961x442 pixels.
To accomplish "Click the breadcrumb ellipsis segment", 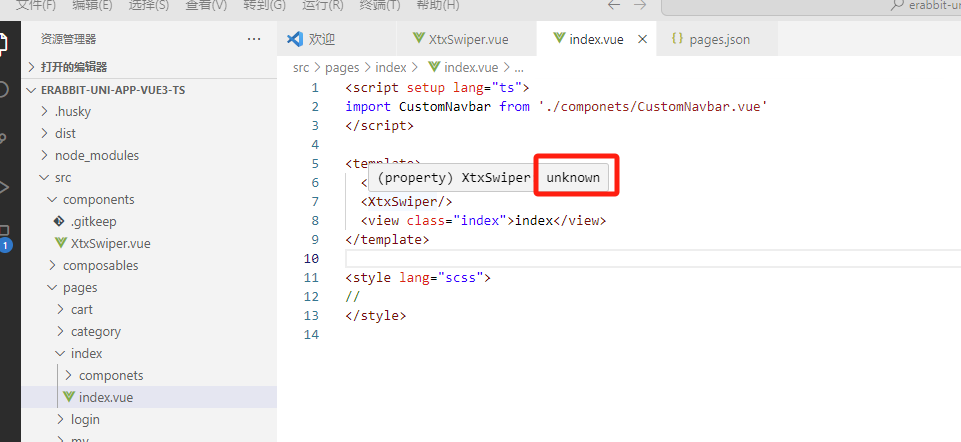I will (519, 67).
